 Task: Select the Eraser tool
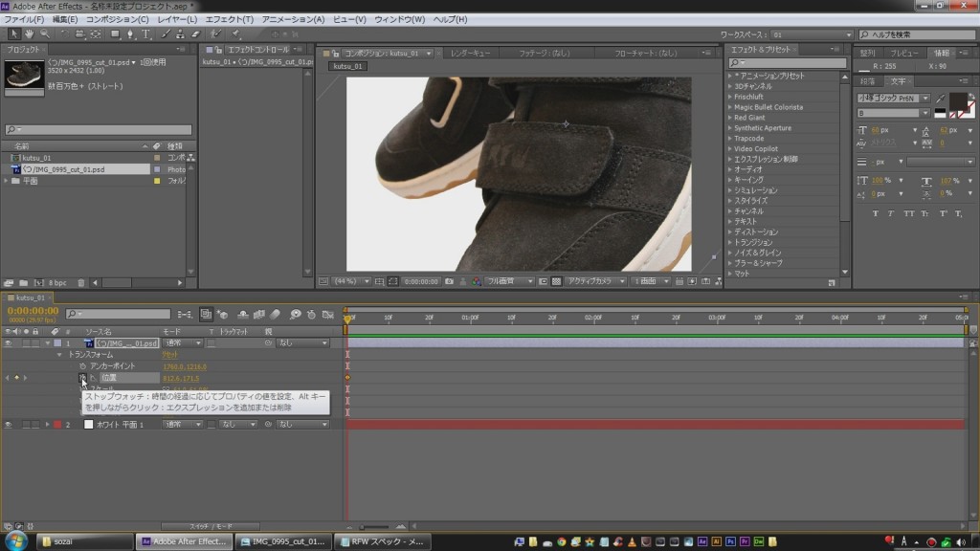click(x=195, y=34)
